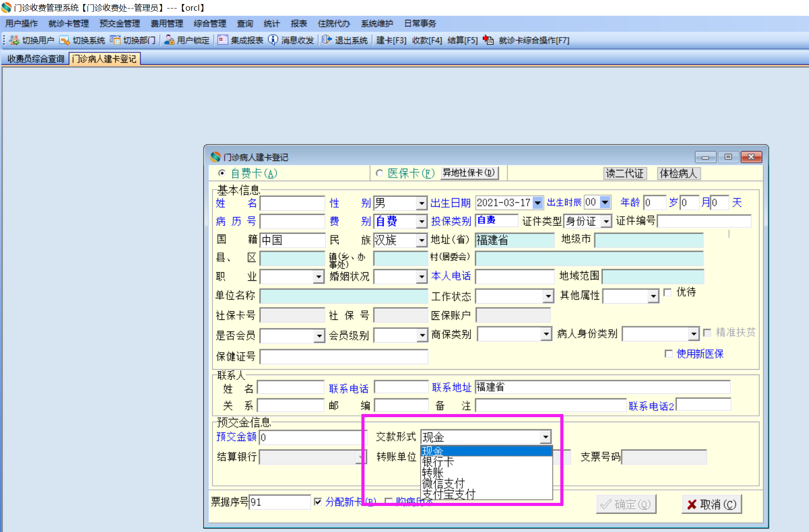The width and height of the screenshot is (809, 532).
Task: Expand the 职业 occupation dropdown
Action: pyautogui.click(x=319, y=277)
